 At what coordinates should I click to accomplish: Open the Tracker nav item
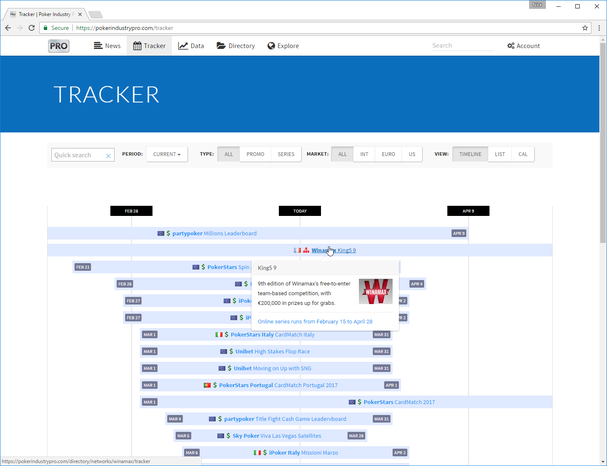click(149, 46)
